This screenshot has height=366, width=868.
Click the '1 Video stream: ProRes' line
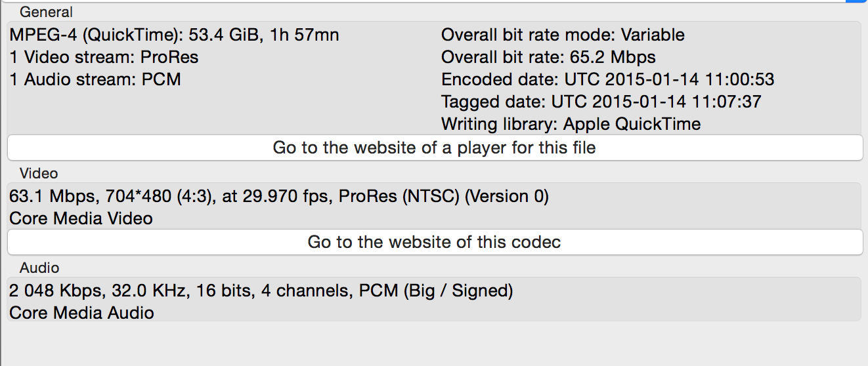[104, 57]
